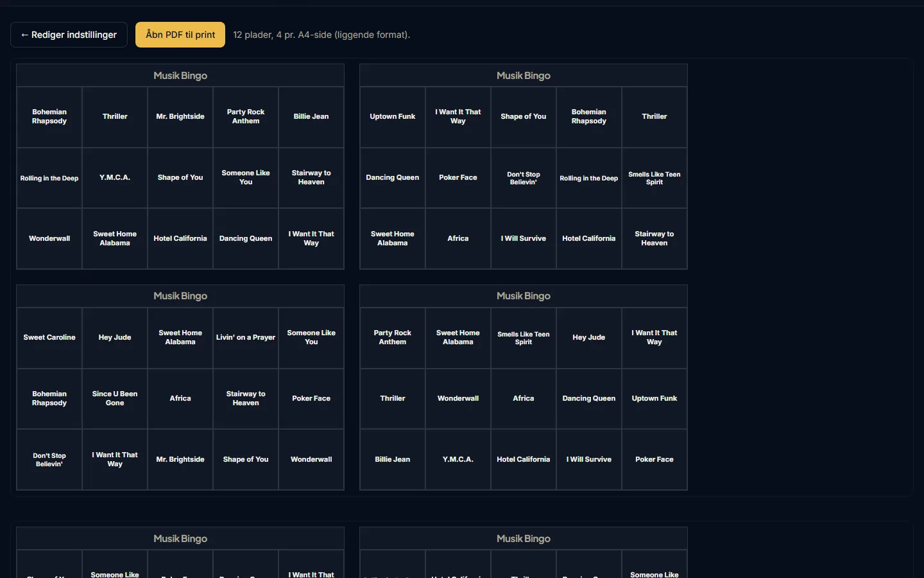Click the Rediger indstillinger back button
The width and height of the screenshot is (924, 578).
pos(69,35)
